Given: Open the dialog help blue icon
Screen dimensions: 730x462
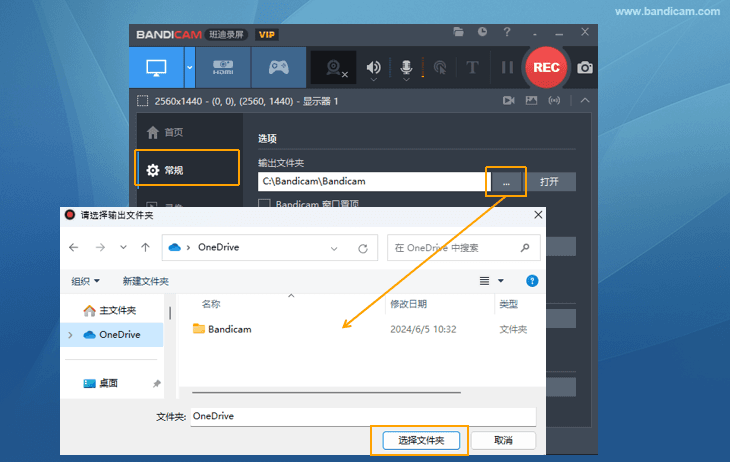Looking at the screenshot, I should pos(532,281).
